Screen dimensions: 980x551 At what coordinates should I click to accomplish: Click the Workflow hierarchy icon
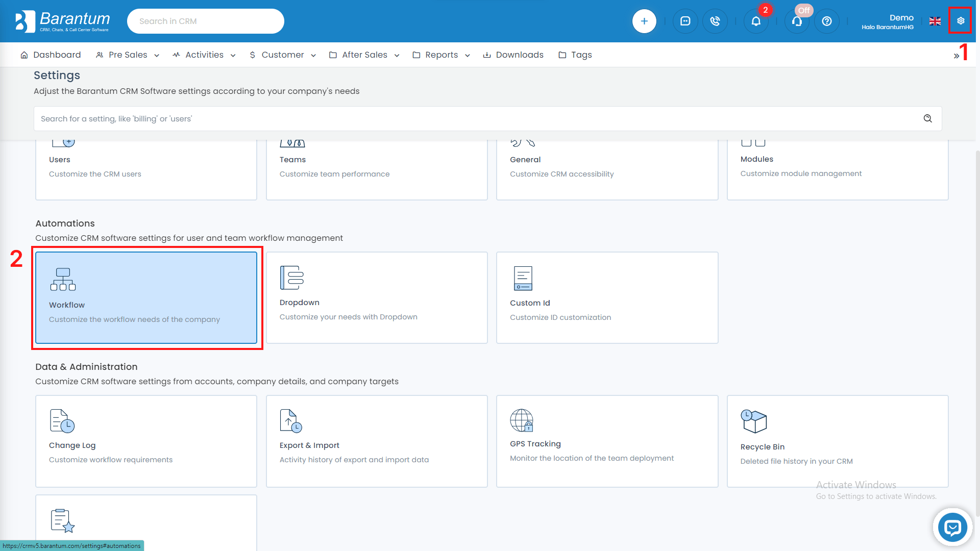coord(63,279)
